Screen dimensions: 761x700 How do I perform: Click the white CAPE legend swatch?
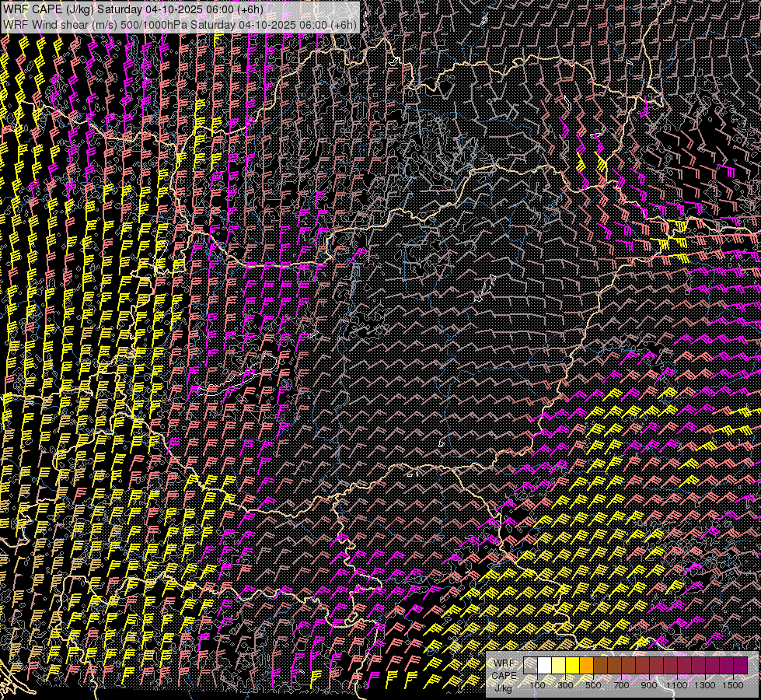pos(544,666)
